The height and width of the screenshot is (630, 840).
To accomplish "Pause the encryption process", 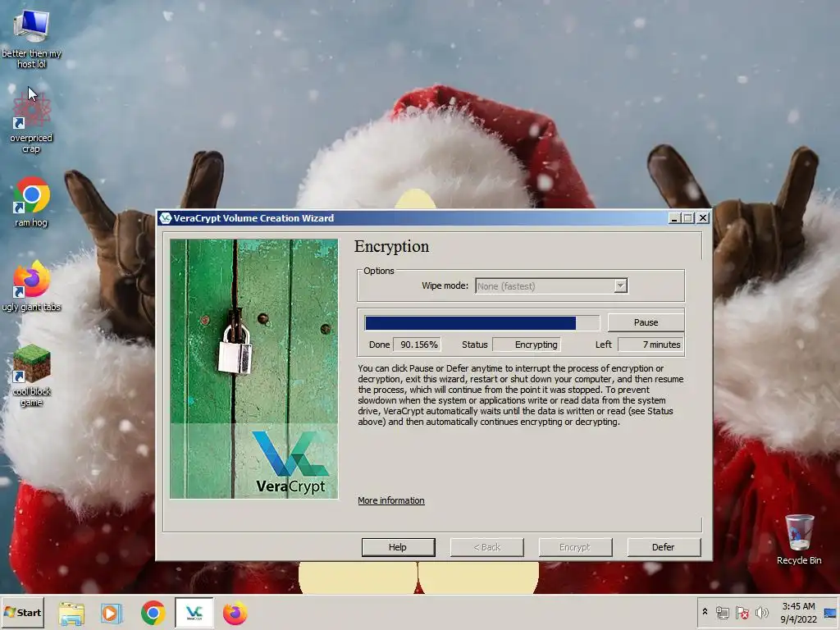I will pyautogui.click(x=646, y=322).
